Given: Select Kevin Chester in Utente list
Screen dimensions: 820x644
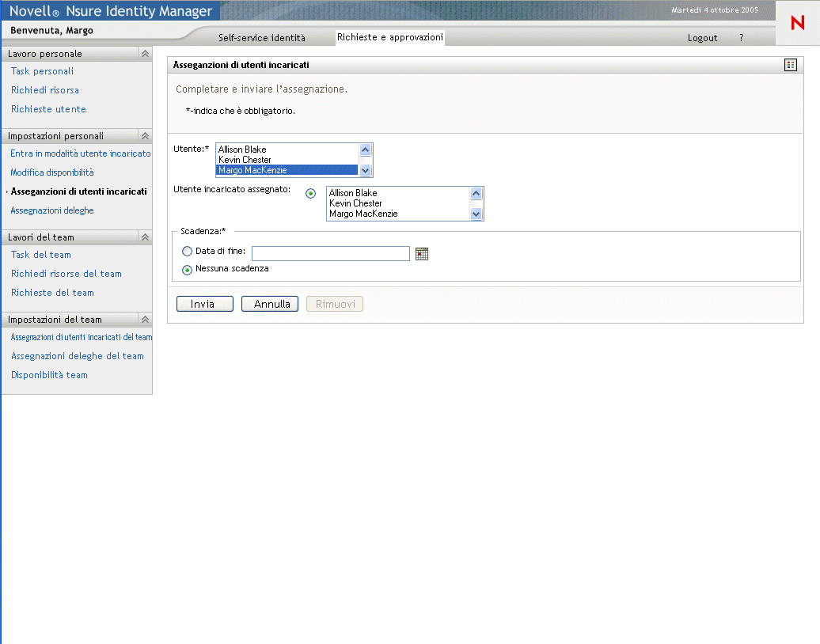Looking at the screenshot, I should click(287, 160).
